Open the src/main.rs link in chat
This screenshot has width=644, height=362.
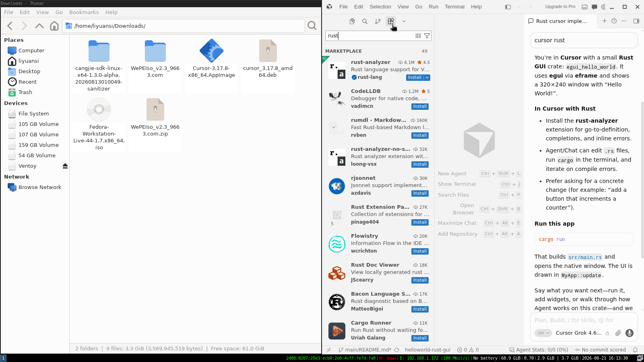585,257
